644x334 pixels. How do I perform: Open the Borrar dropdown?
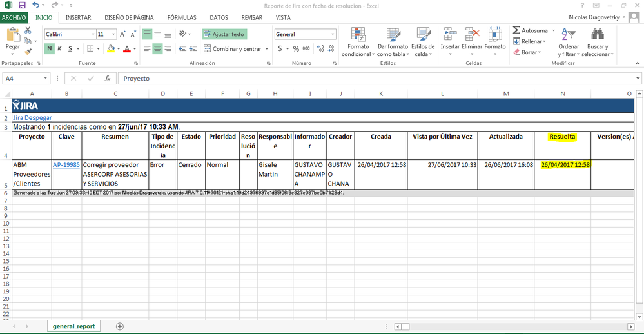(x=527, y=52)
